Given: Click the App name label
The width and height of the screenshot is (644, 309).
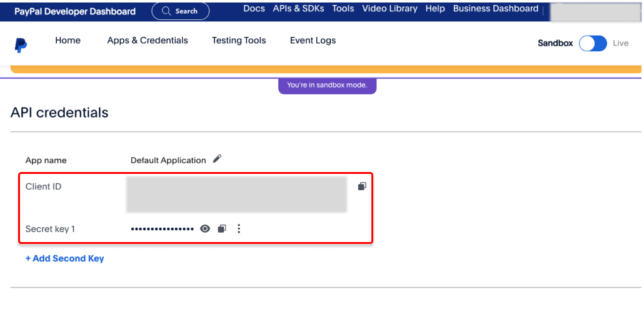Looking at the screenshot, I should [46, 160].
